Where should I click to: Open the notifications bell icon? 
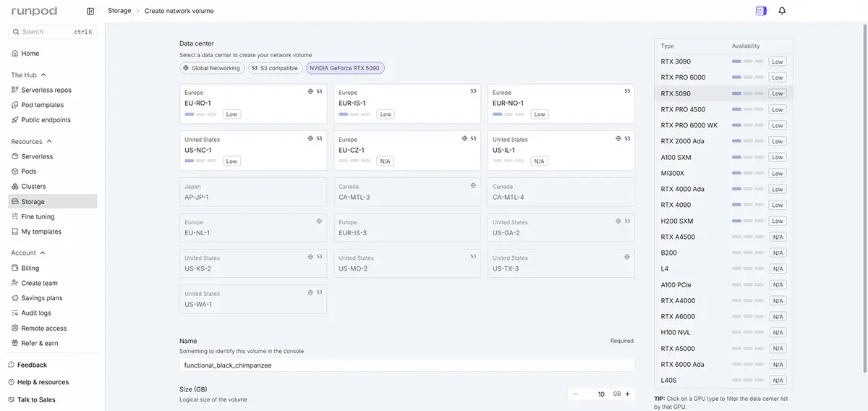point(782,11)
